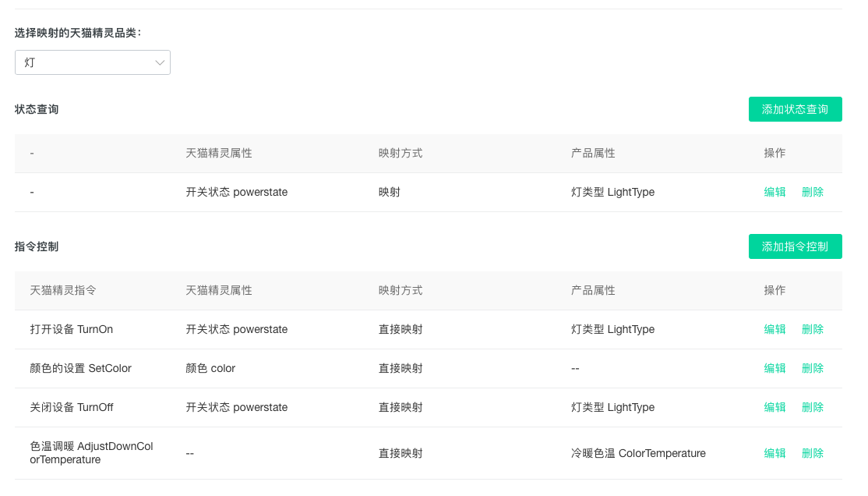Click 开关状态 powerstate in the TurnOn row
This screenshot has width=868, height=496.
237,329
